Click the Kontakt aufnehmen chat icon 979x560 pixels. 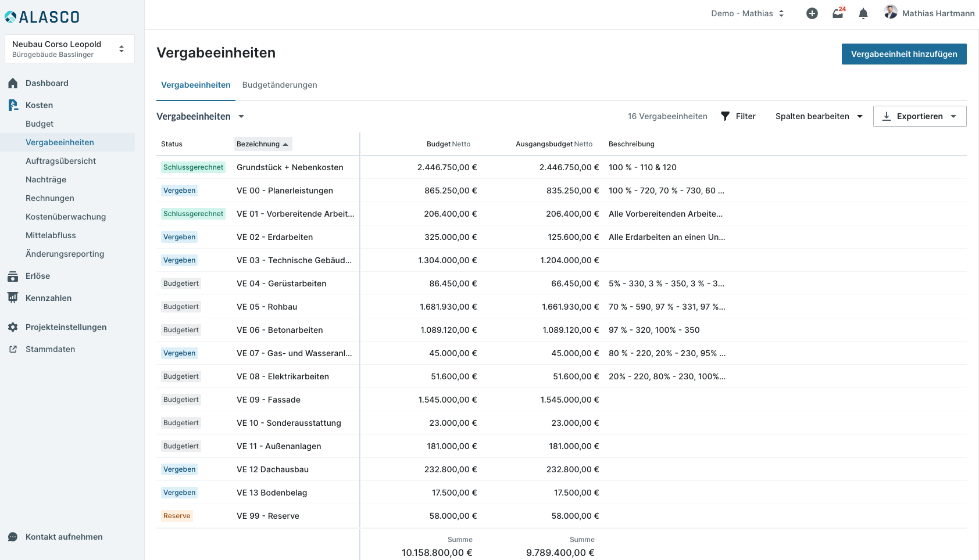coord(13,537)
